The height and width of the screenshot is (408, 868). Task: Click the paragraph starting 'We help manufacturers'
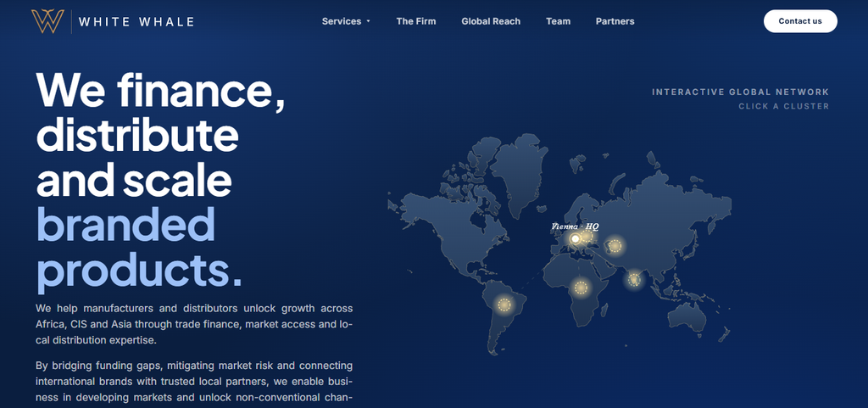pos(194,324)
